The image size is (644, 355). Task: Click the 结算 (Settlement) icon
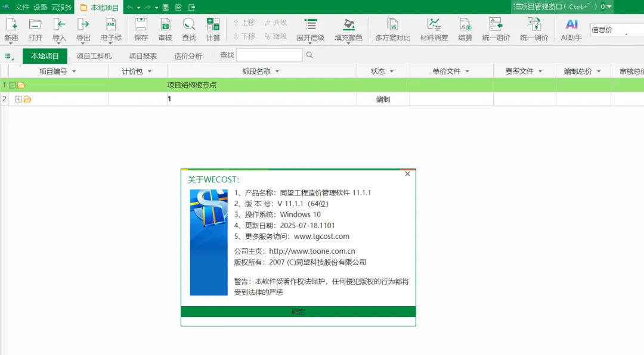[x=465, y=24]
